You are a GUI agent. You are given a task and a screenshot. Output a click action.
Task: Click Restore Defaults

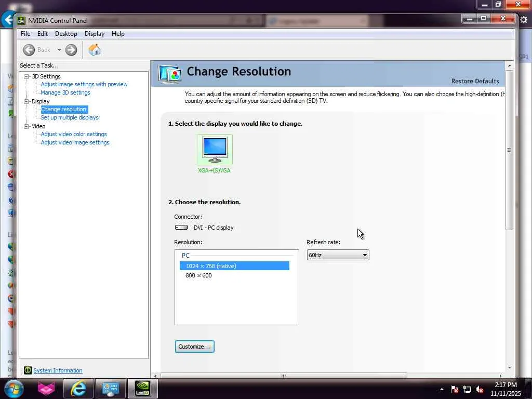pyautogui.click(x=475, y=81)
